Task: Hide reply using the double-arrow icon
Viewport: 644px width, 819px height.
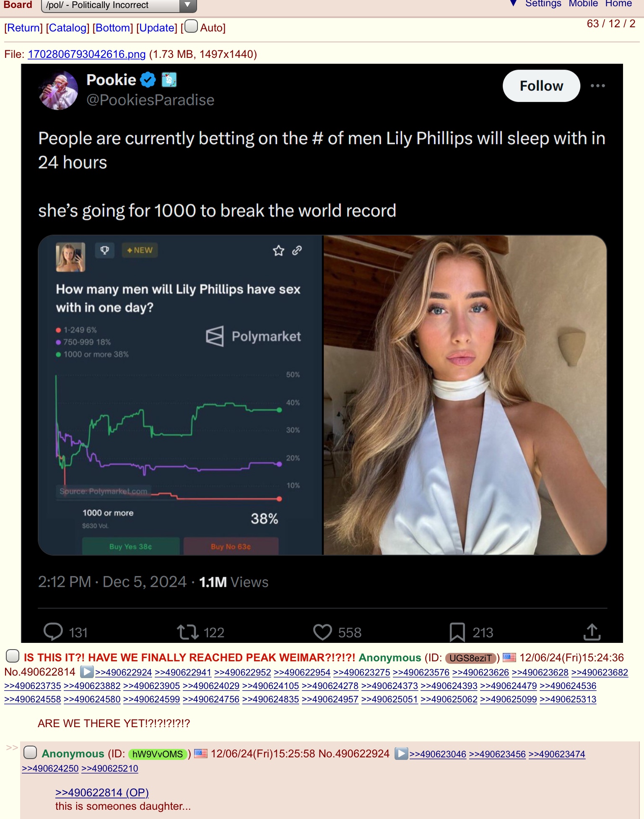Action: 12,747
